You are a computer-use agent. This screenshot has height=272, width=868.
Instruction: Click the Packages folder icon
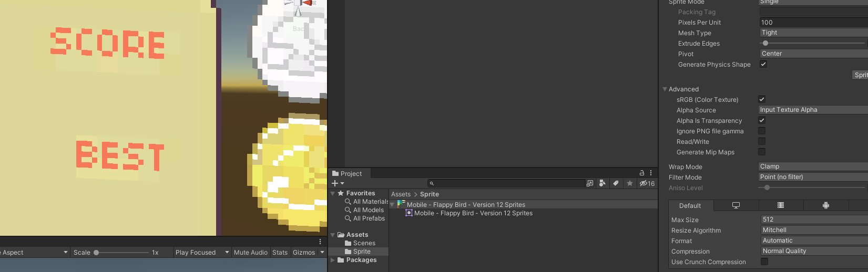pyautogui.click(x=341, y=260)
